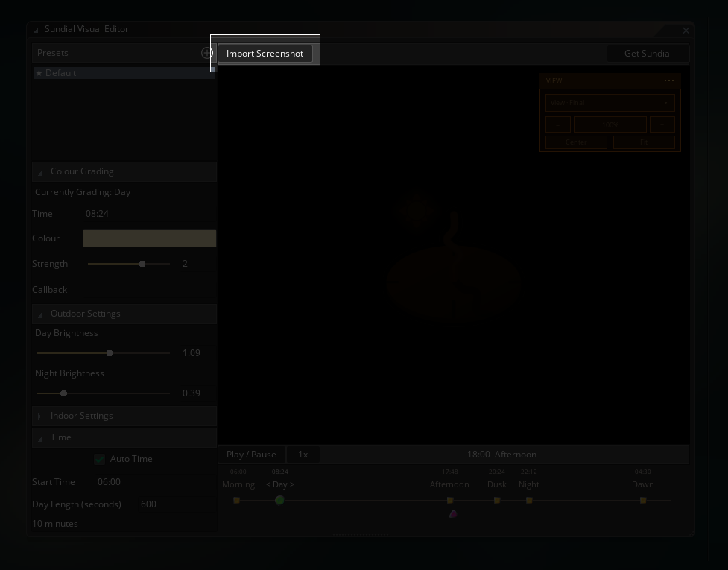Image resolution: width=728 pixels, height=570 pixels.
Task: Open the Colour swatch picker
Action: (x=150, y=238)
